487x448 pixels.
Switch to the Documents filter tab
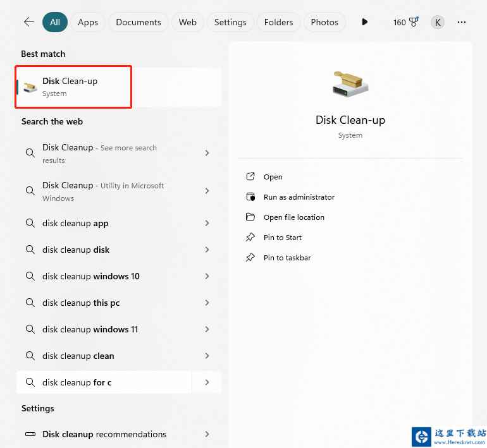point(139,22)
